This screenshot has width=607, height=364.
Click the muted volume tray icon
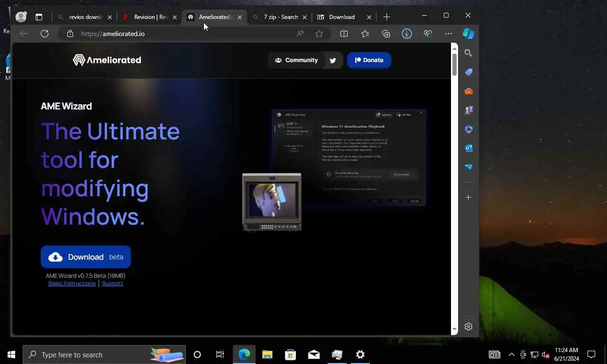click(x=545, y=355)
